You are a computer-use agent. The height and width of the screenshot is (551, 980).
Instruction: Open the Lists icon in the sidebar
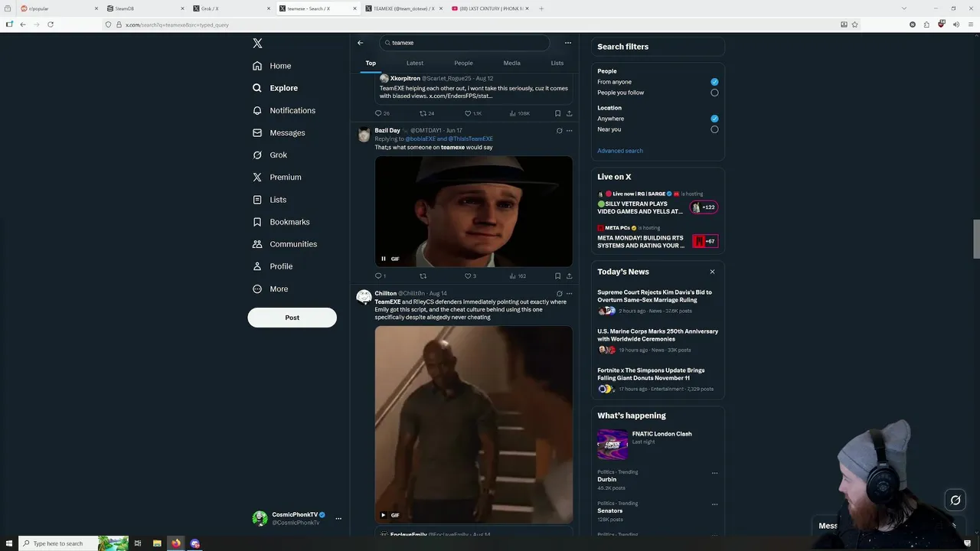(x=257, y=200)
